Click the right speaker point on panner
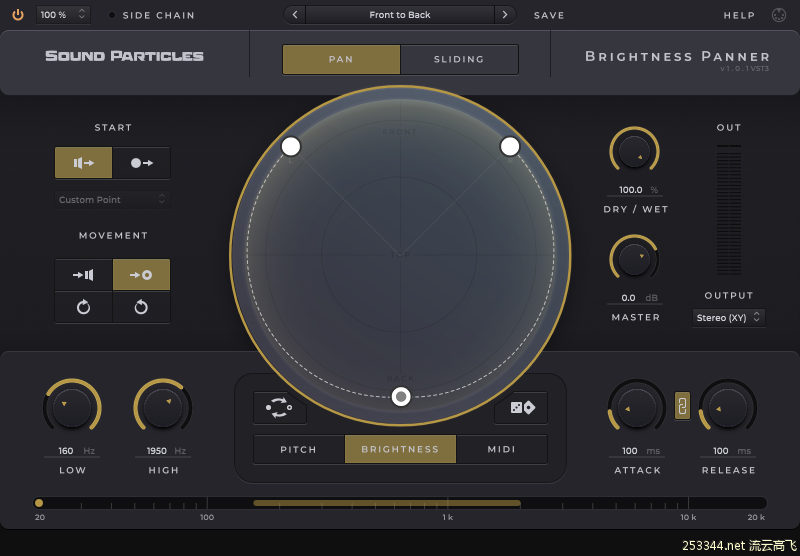Viewport: 800px width, 556px height. (510, 146)
